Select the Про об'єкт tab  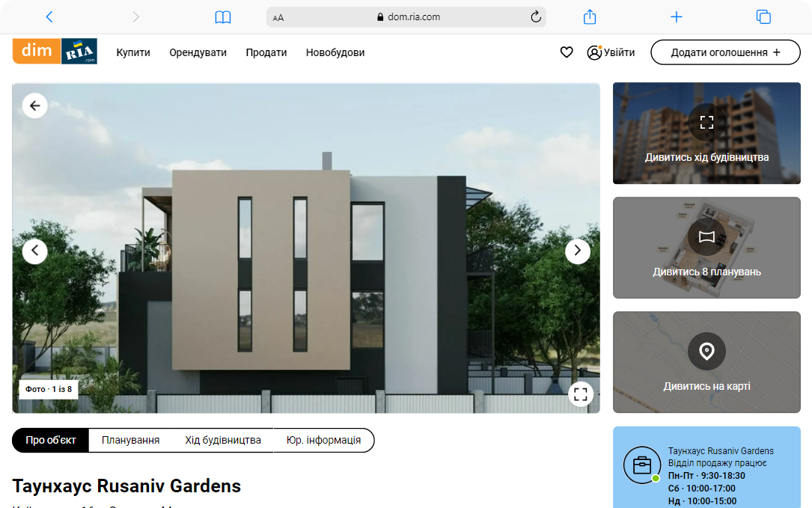pos(51,440)
